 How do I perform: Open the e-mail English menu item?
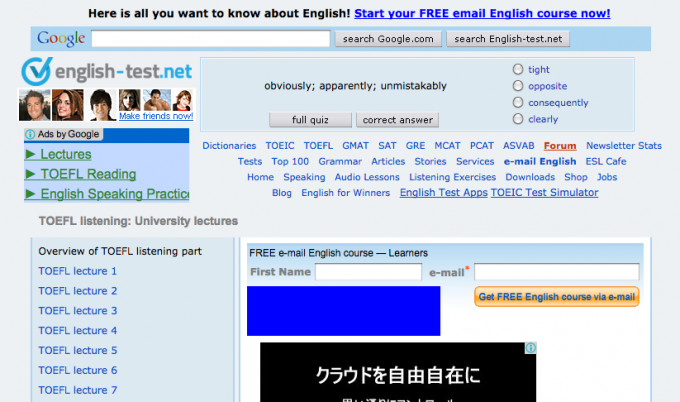(540, 161)
